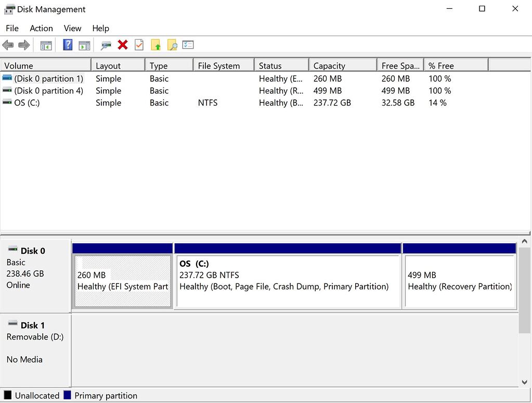Viewport: 532px width, 403px height.
Task: Toggle the Show/Hide Action Pane button
Action: (x=84, y=45)
